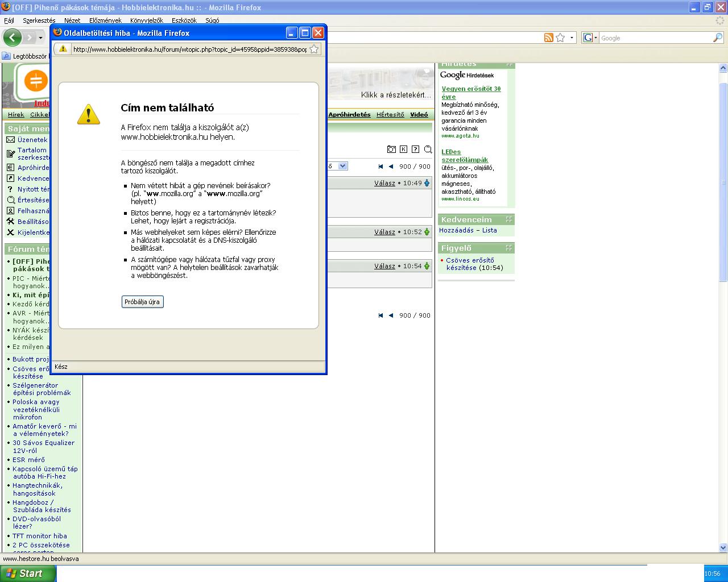Click the euro icon for Apróhirdetés in sidebar
Viewport: 728px width, 582px height.
click(x=10, y=168)
